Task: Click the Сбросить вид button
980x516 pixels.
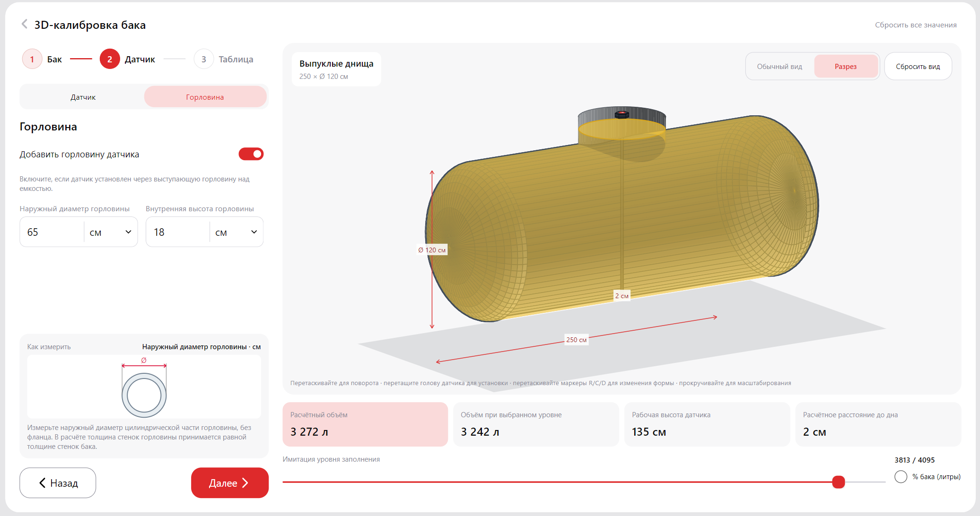Action: click(918, 67)
